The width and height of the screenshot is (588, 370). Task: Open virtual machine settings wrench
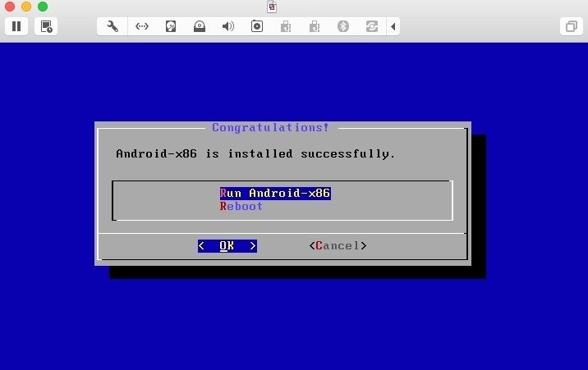click(113, 26)
